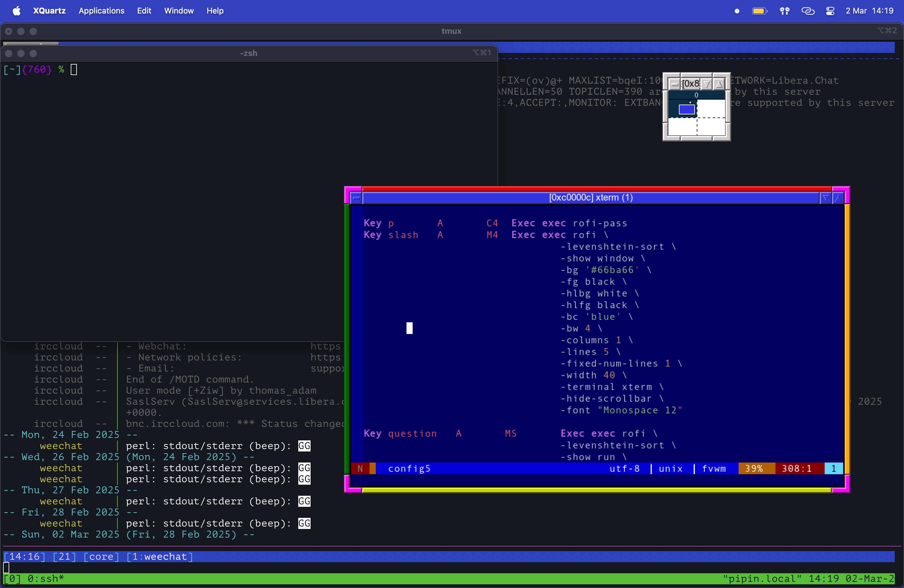Open the Window menu
This screenshot has height=588, width=904.
click(x=179, y=11)
